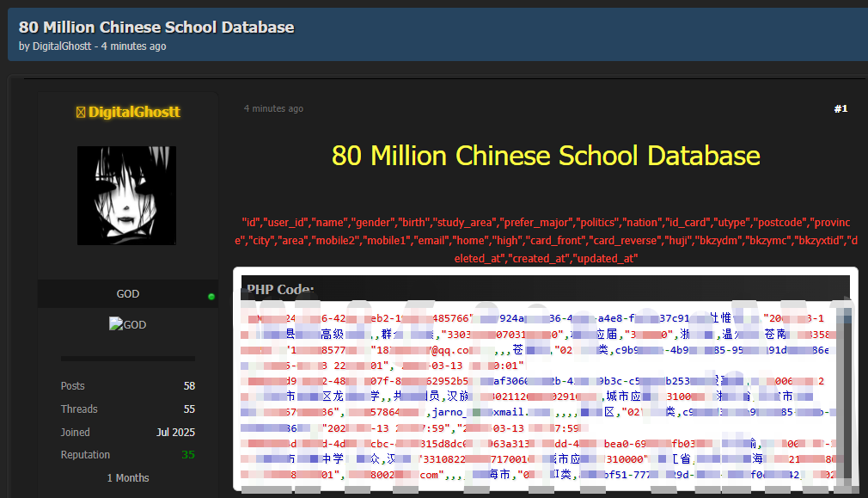Click the Threads count 55
This screenshot has width=868, height=498.
click(189, 409)
